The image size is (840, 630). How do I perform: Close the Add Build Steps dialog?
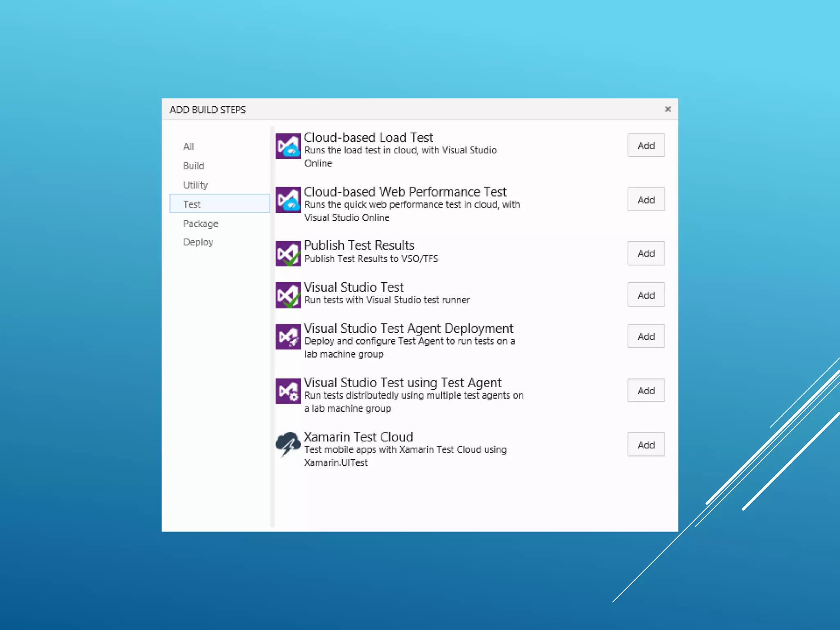pyautogui.click(x=668, y=109)
